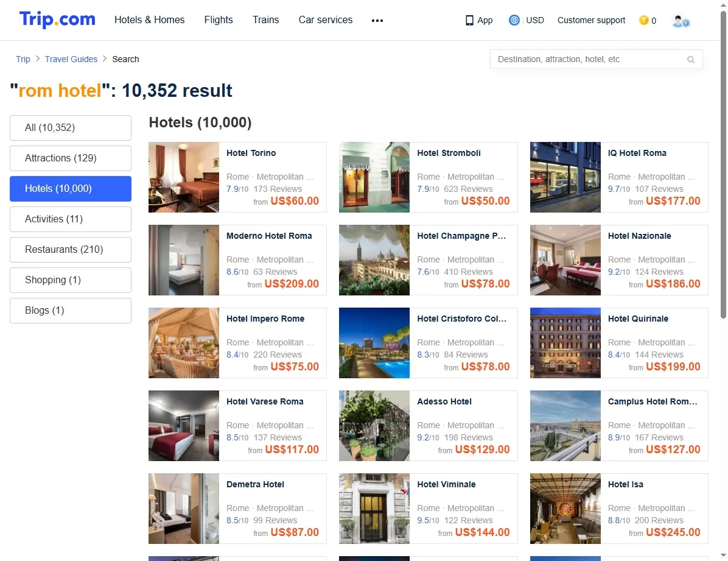Click the globe language icon
Viewport: 728px width, 561px height.
point(514,20)
